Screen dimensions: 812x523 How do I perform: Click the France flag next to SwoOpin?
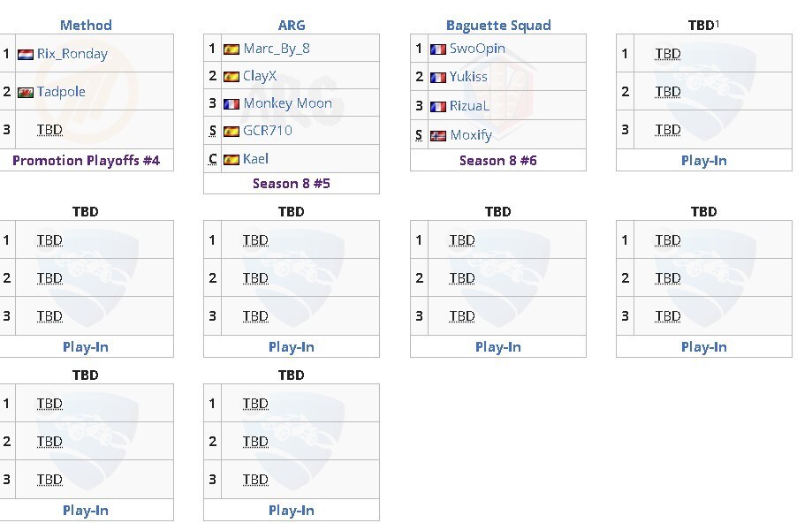438,49
